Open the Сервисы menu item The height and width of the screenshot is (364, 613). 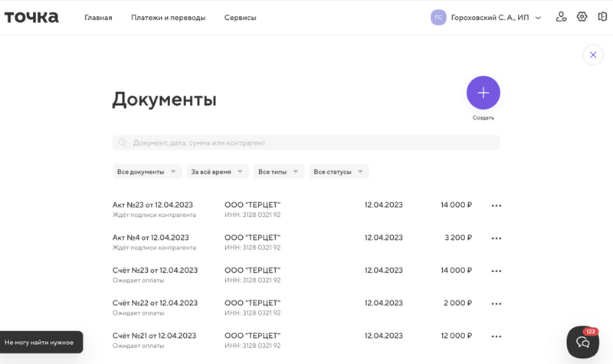(x=240, y=18)
